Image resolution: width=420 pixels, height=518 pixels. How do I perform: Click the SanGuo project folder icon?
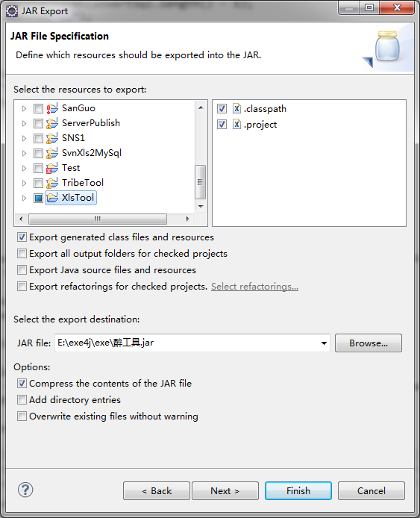coord(52,108)
